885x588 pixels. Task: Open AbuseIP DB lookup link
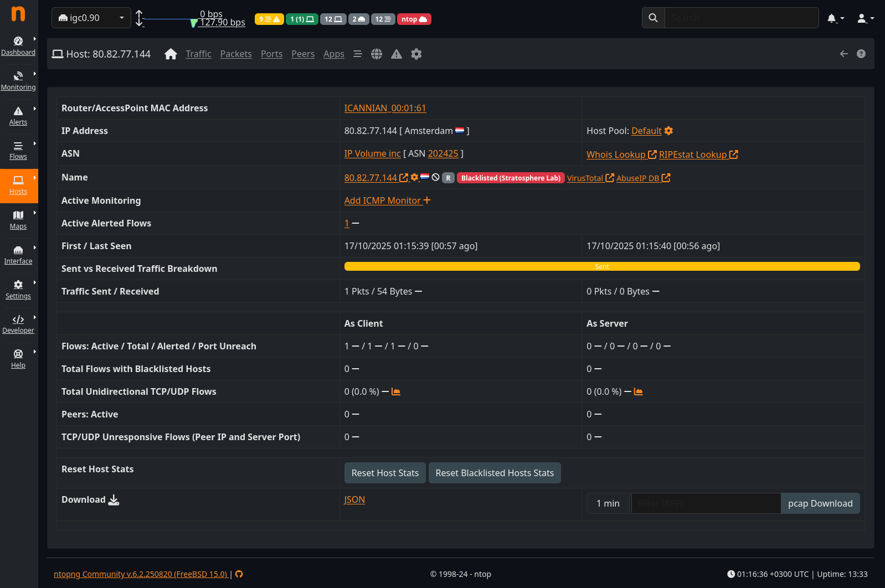click(x=644, y=178)
